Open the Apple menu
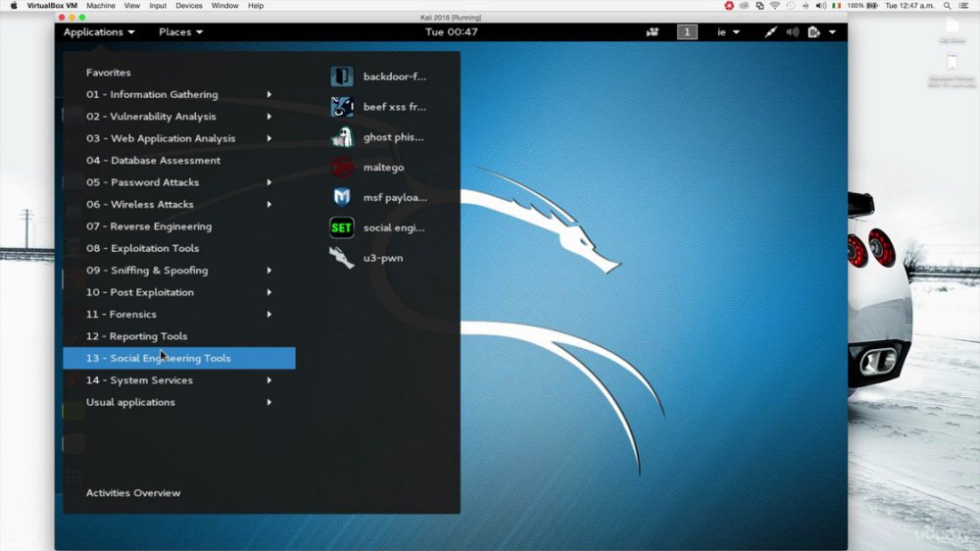 [14, 6]
